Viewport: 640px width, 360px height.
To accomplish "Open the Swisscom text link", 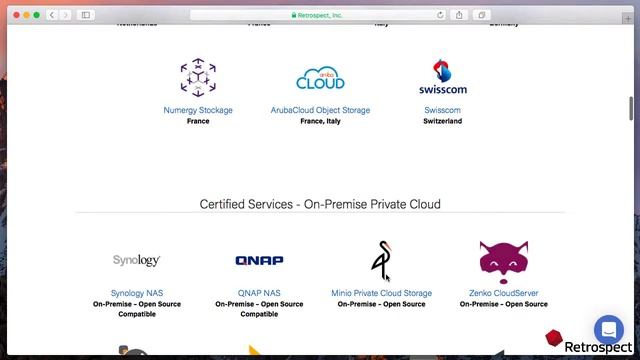I will [x=442, y=110].
